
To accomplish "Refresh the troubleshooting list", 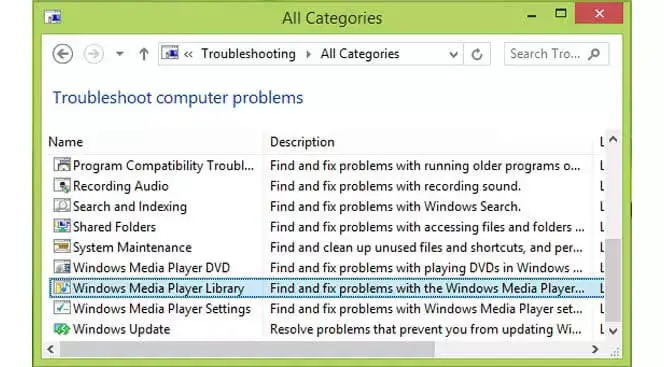I will point(477,54).
